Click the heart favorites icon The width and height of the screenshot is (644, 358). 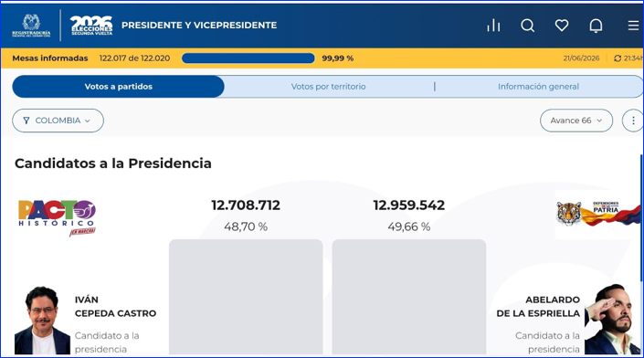click(562, 26)
